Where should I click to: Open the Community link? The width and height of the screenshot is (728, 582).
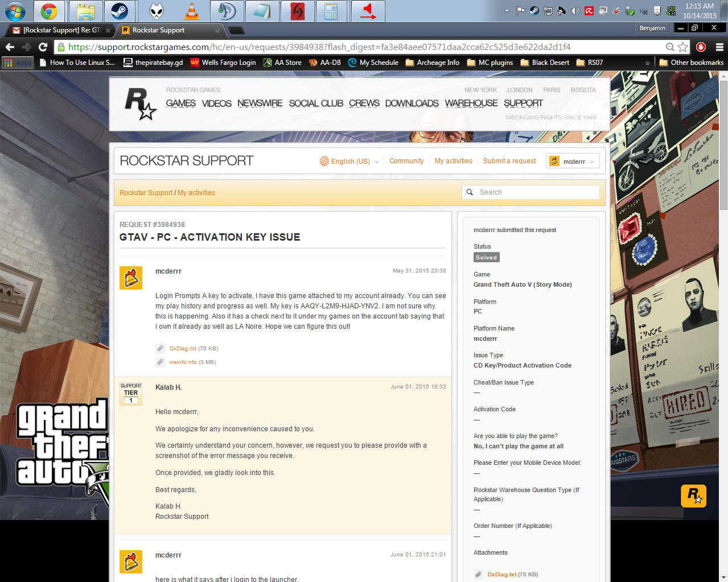[x=406, y=161]
